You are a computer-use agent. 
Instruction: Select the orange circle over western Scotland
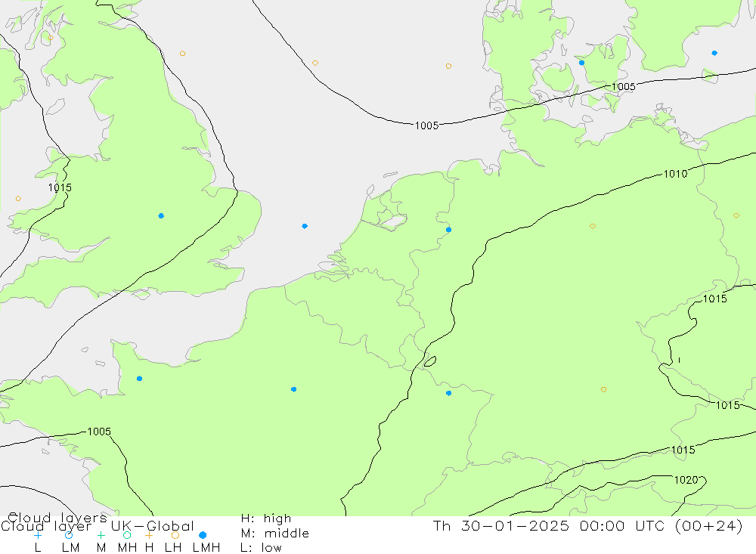click(x=51, y=38)
